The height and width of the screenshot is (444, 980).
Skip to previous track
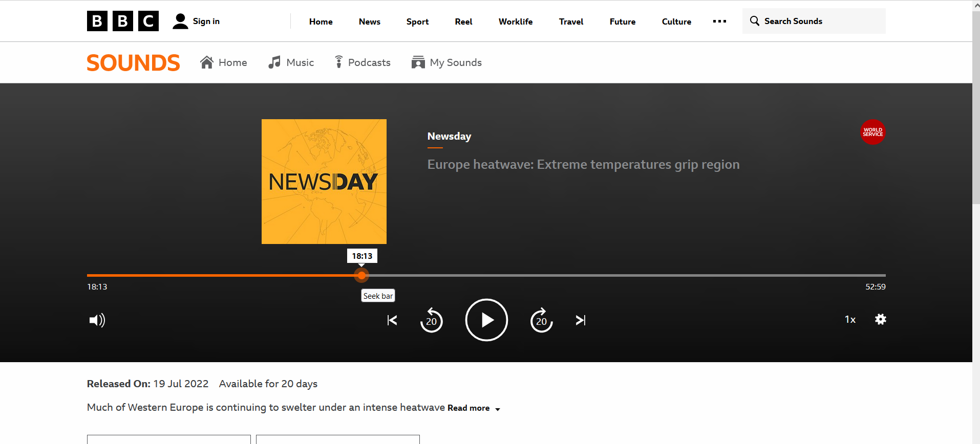coord(392,320)
